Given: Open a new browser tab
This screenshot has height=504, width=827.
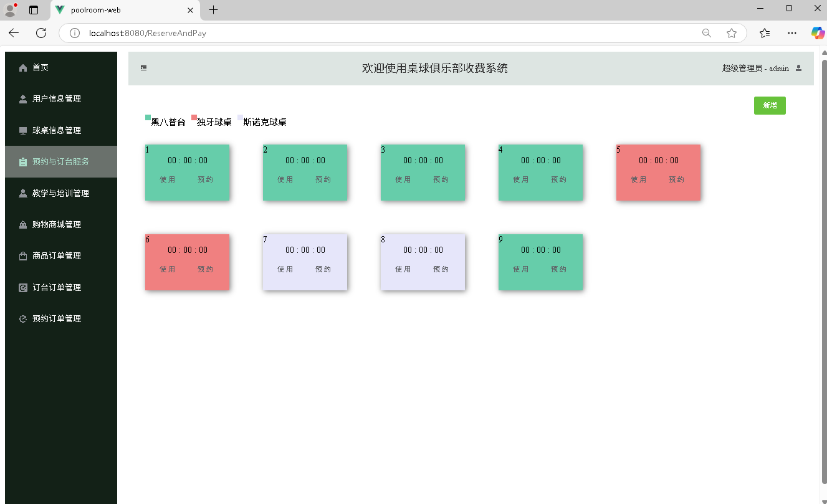Looking at the screenshot, I should (x=213, y=9).
